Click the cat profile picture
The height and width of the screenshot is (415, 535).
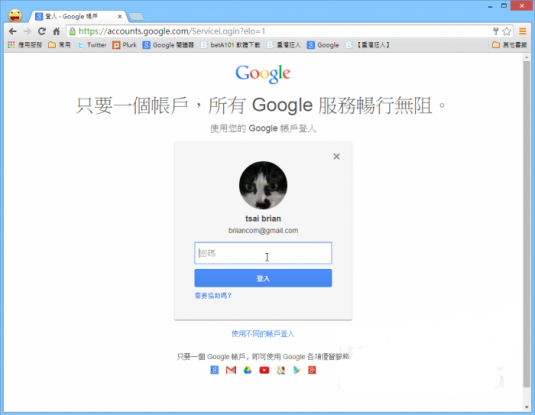pyautogui.click(x=263, y=185)
